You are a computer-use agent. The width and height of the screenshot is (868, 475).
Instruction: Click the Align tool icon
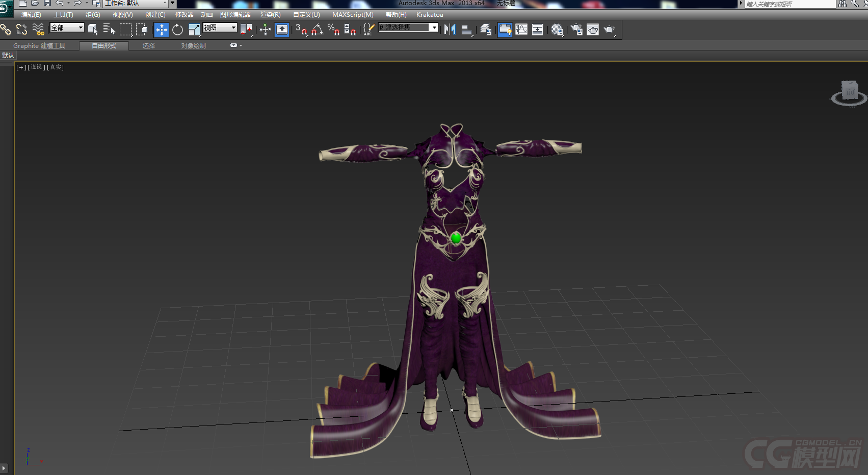pos(466,30)
